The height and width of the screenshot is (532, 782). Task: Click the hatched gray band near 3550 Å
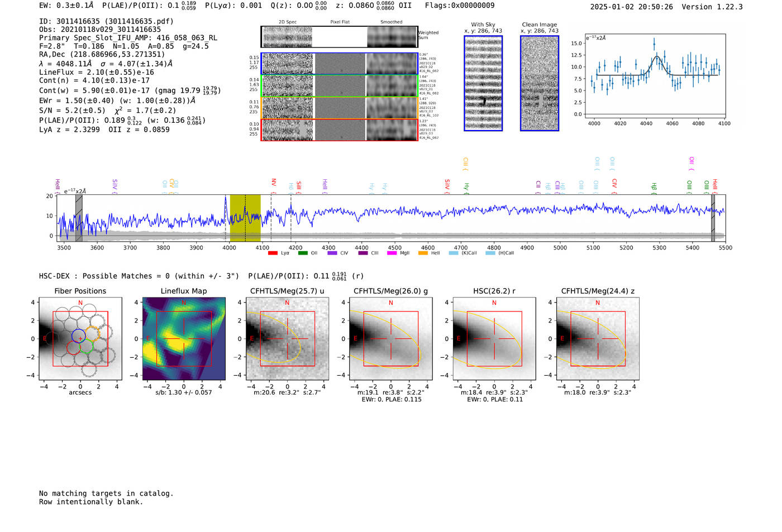(x=79, y=218)
